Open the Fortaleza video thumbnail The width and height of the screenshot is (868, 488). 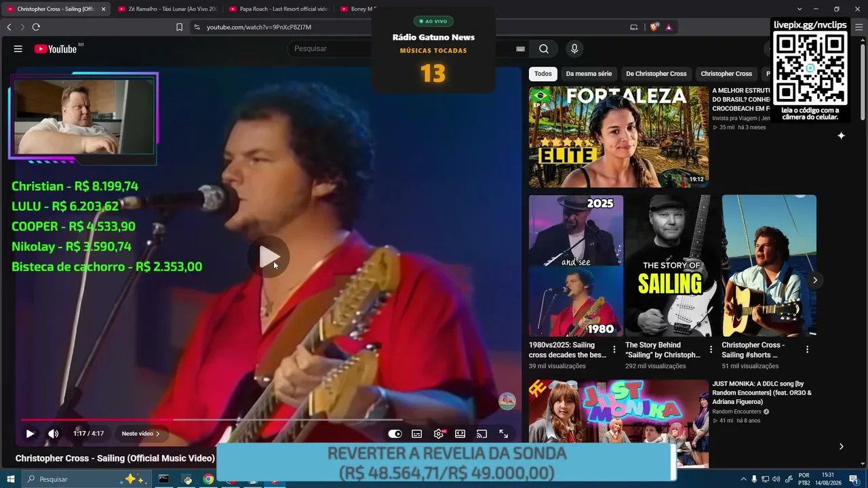click(x=618, y=137)
